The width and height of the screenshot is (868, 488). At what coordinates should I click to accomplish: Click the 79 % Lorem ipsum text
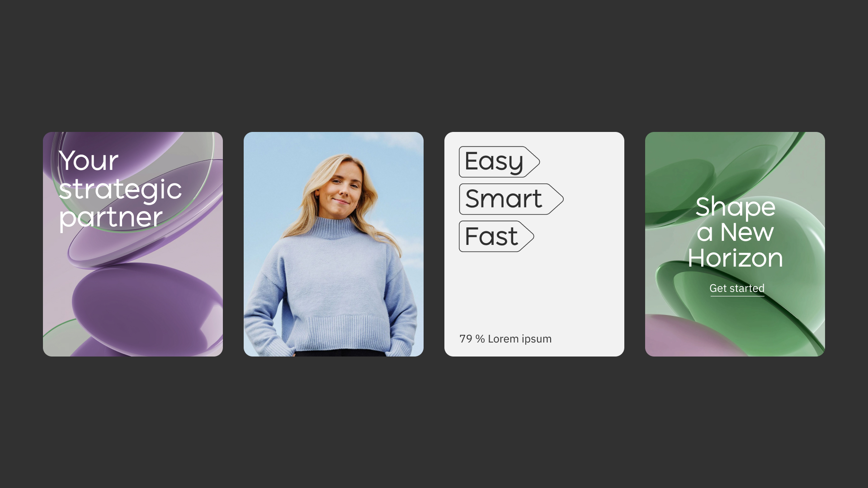pos(505,339)
